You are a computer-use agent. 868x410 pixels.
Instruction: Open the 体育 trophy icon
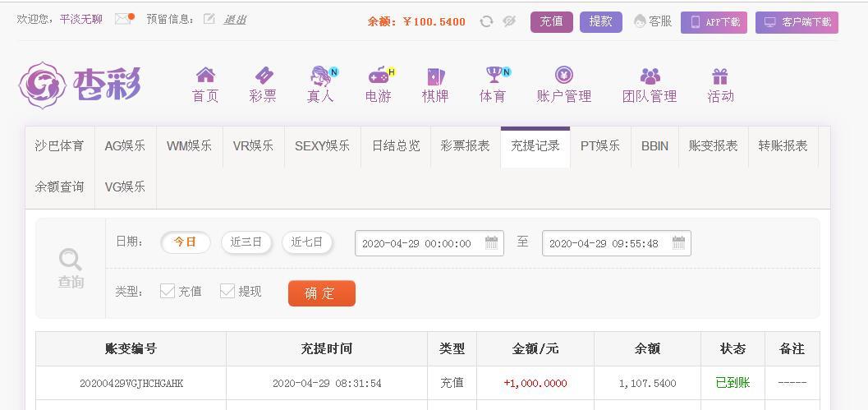[x=494, y=75]
